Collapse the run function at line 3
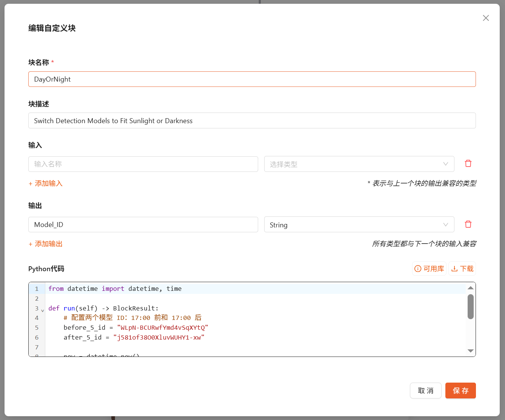Screen dimensions: 505x420 point(43,310)
